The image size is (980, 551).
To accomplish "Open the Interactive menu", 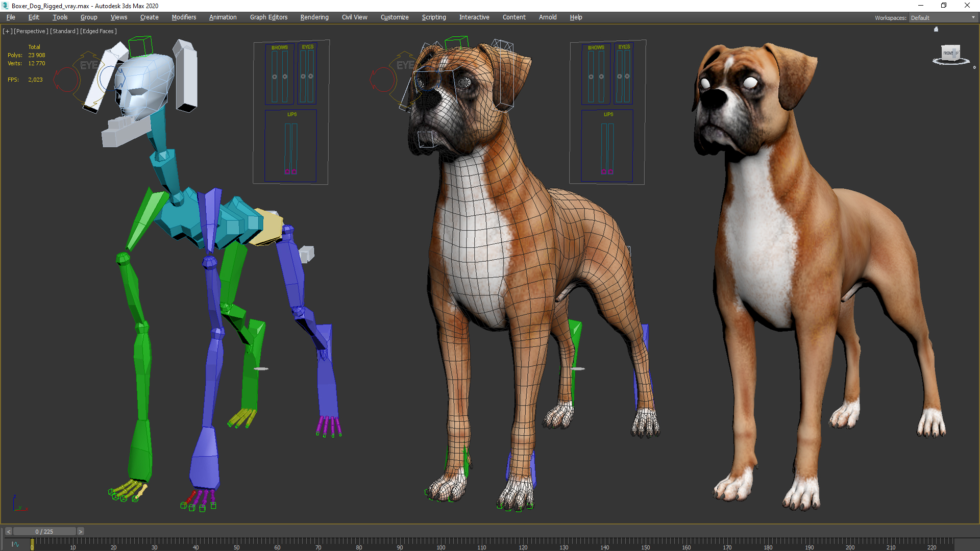I will [x=474, y=17].
